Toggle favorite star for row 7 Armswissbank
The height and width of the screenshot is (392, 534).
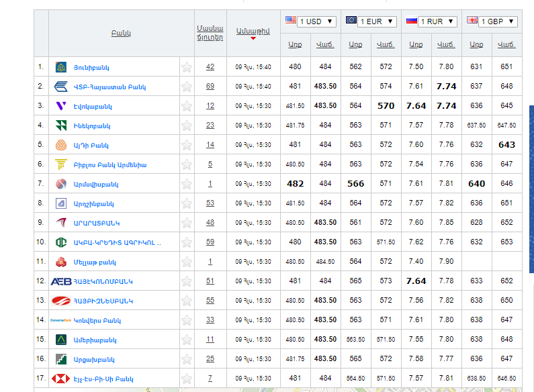click(x=187, y=184)
